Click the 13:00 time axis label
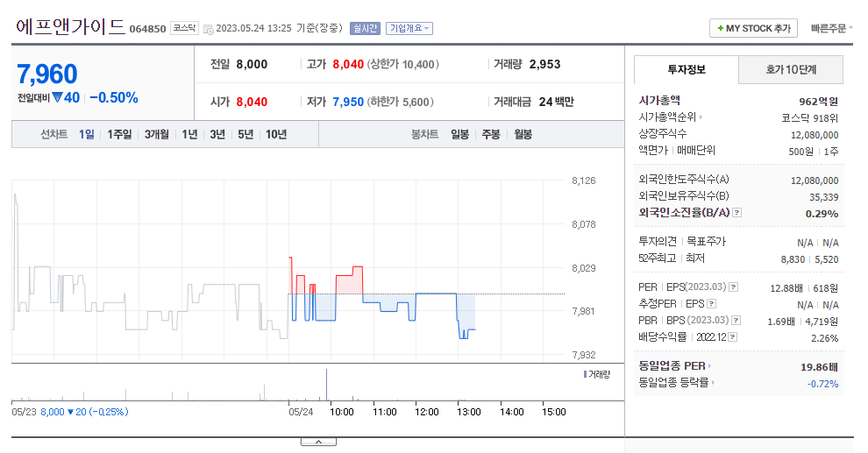This screenshot has height=453, width=868. point(469,412)
